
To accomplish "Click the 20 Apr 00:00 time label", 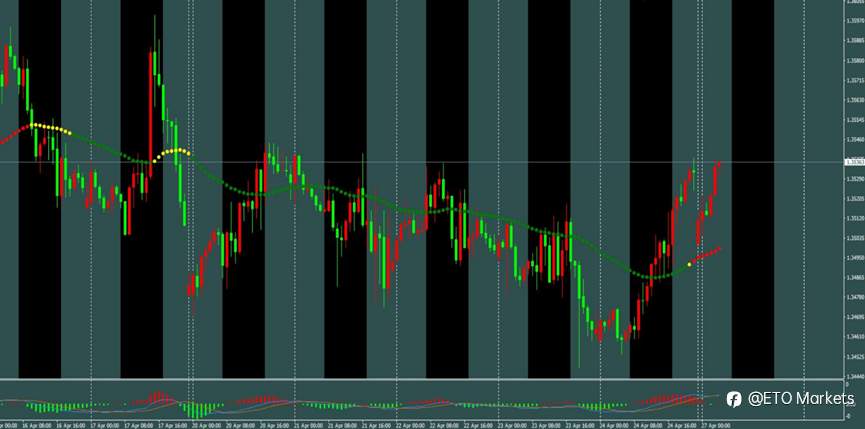I will (207, 425).
